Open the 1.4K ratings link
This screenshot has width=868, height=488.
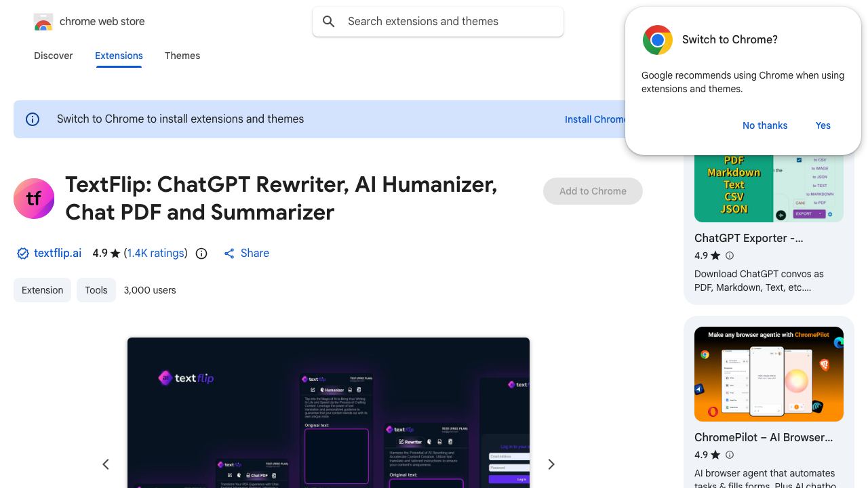tap(156, 253)
